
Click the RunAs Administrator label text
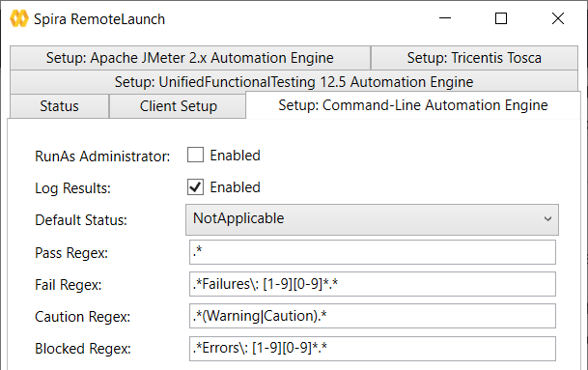[102, 157]
